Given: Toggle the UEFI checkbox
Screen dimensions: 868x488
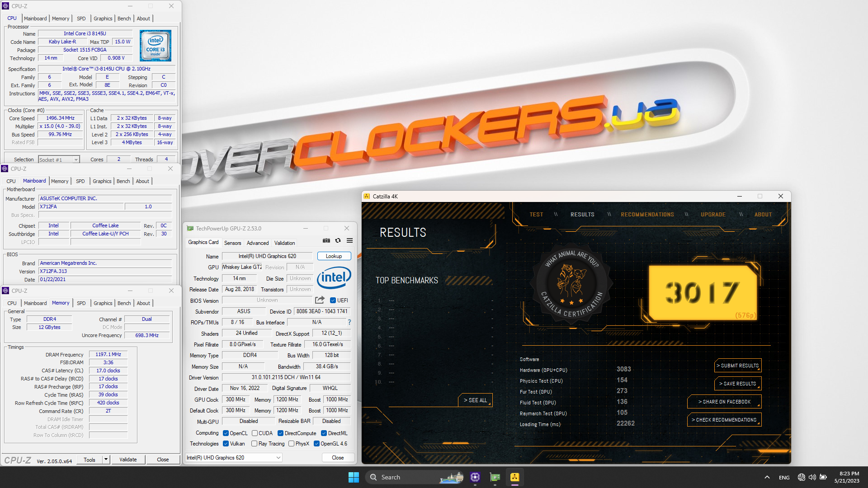Looking at the screenshot, I should coord(333,300).
